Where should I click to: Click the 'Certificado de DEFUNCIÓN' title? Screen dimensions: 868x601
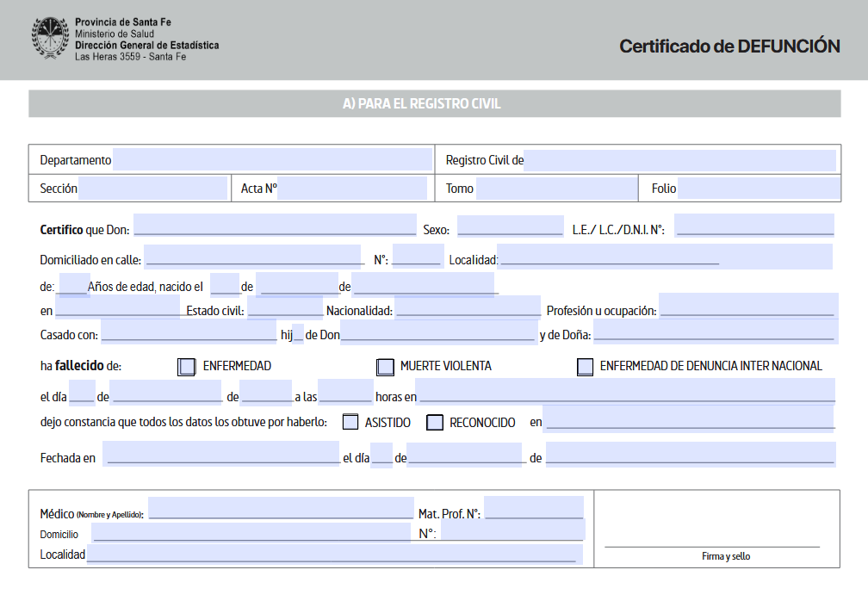click(x=729, y=46)
